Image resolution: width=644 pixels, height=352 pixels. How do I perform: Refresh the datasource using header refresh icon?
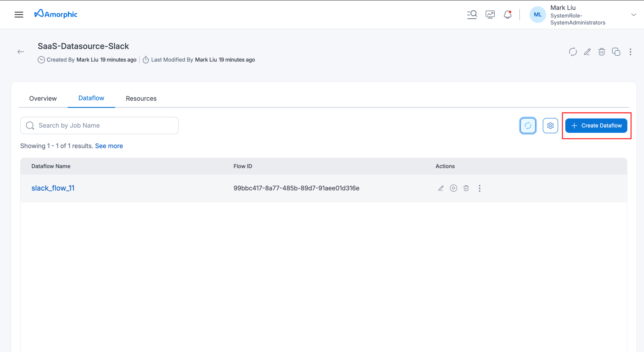point(573,52)
